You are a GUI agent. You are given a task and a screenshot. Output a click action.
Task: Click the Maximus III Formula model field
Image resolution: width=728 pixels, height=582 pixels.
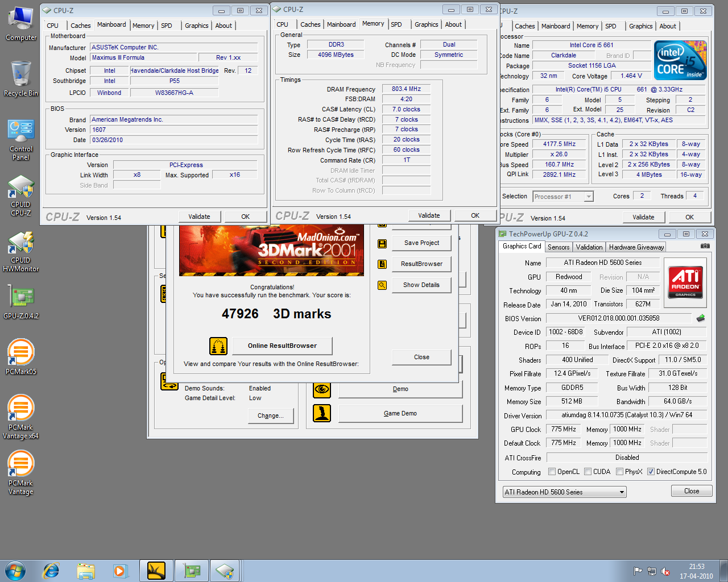[x=143, y=57]
